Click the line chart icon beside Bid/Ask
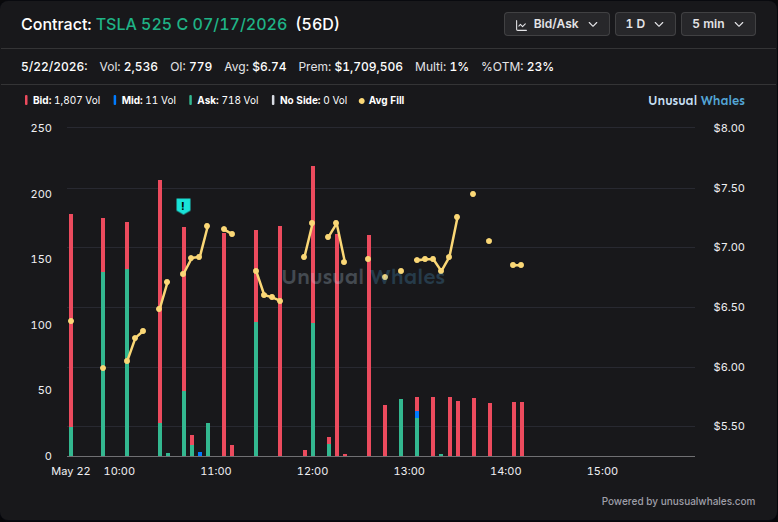The image size is (778, 522). [521, 25]
